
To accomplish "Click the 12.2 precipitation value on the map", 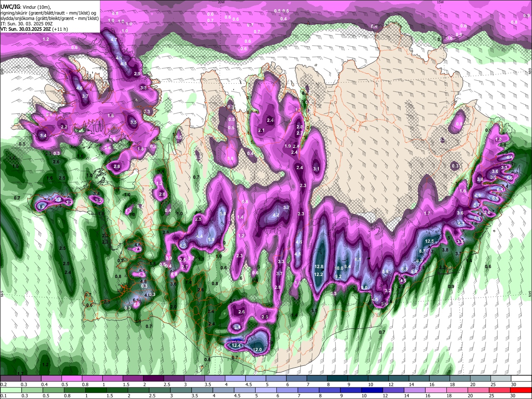I will (x=319, y=274).
